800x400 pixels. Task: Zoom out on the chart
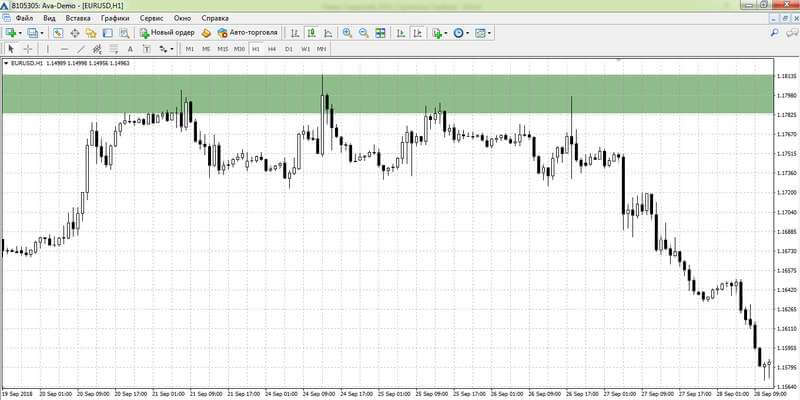[363, 33]
